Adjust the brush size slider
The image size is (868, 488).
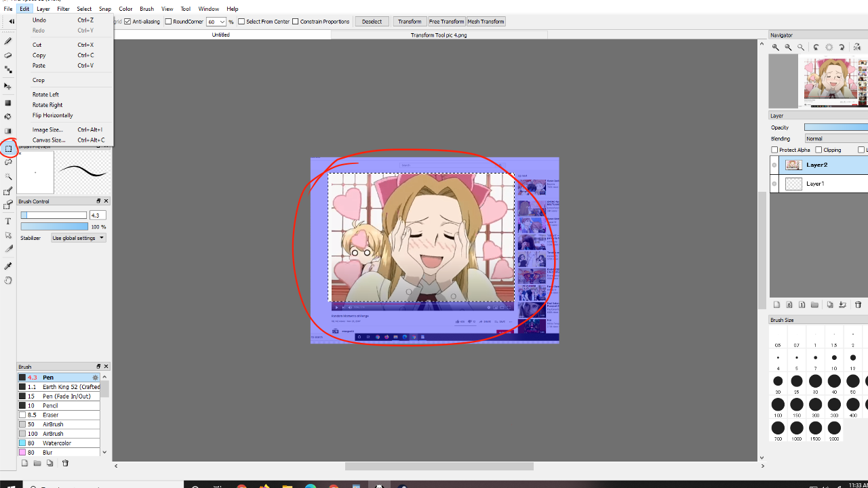point(54,216)
